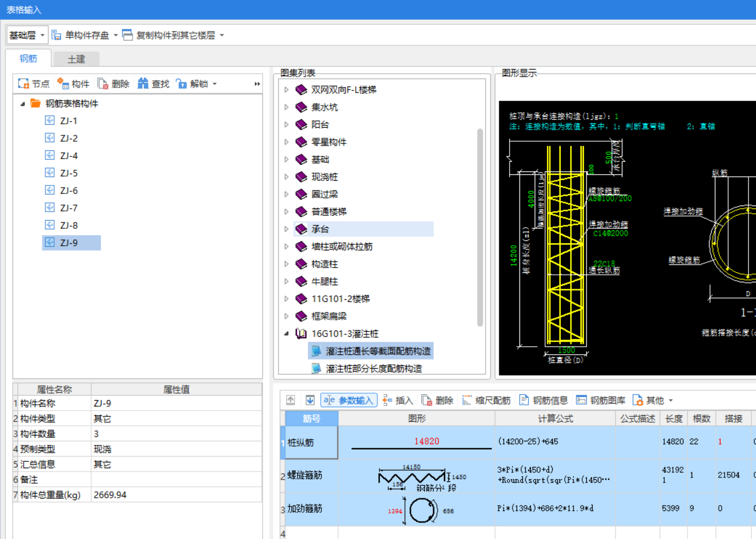756x539 pixels.
Task: Expand the 11G101-2楼梯 node
Action: coord(286,299)
